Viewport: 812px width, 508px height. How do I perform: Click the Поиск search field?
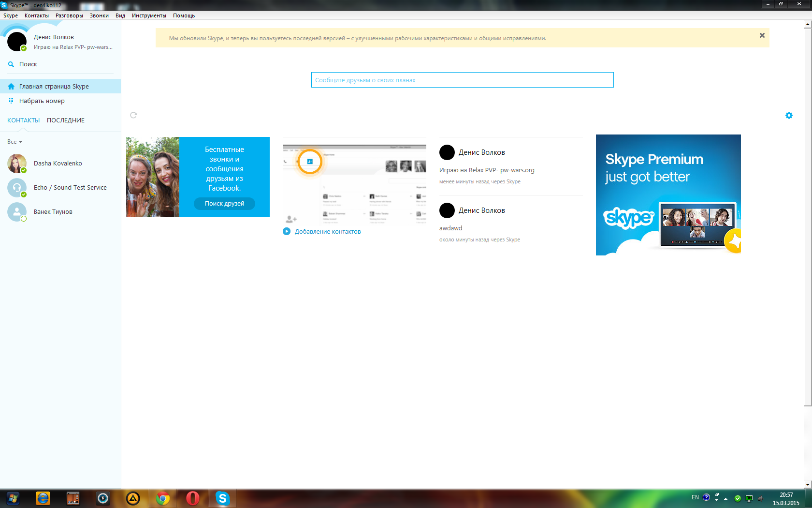click(x=60, y=64)
